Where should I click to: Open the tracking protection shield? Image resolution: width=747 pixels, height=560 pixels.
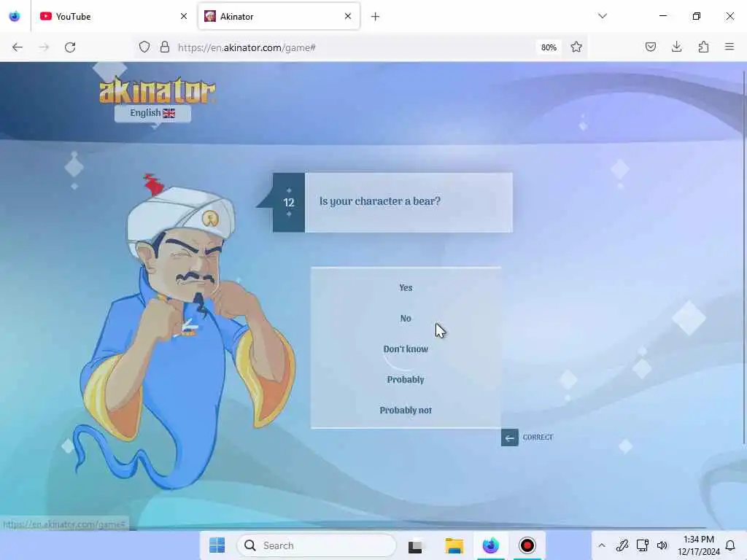(144, 47)
